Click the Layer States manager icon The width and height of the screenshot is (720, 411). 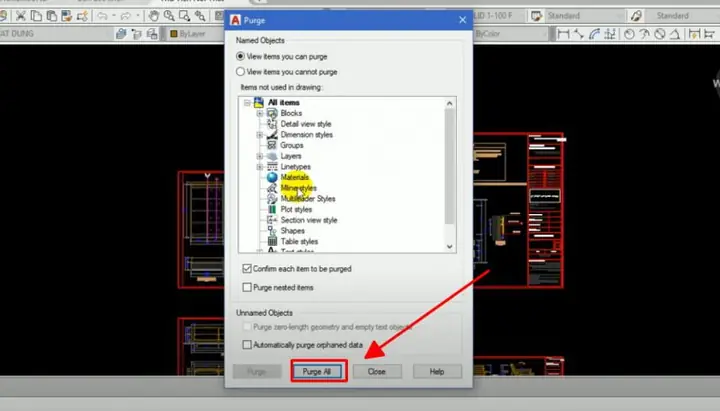tap(152, 34)
